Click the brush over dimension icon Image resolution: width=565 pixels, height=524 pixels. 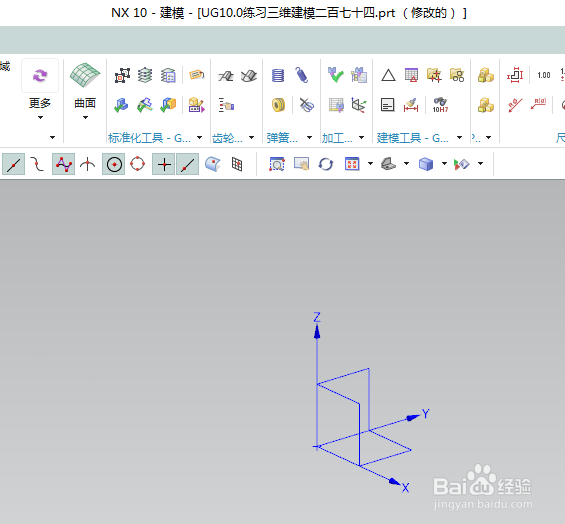point(411,105)
